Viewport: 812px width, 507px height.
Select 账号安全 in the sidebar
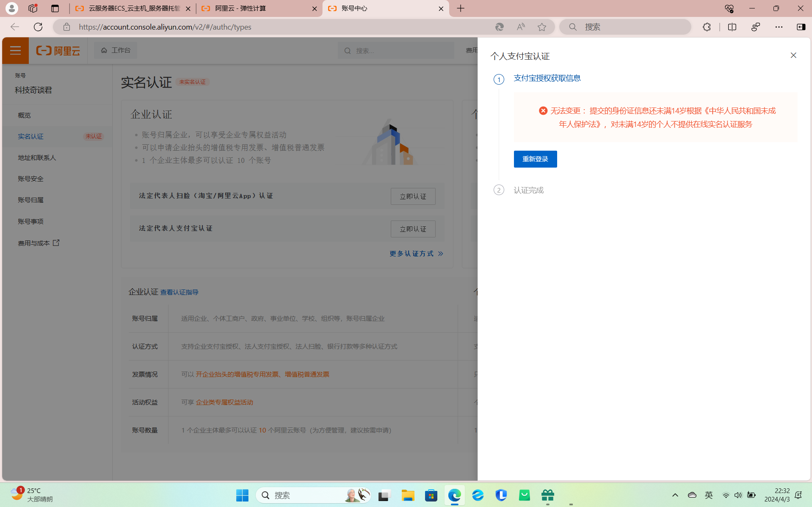[x=30, y=179]
